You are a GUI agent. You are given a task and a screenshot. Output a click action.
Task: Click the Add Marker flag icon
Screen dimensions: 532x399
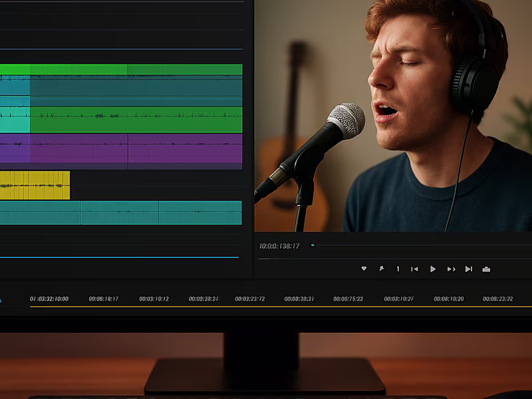pyautogui.click(x=382, y=269)
